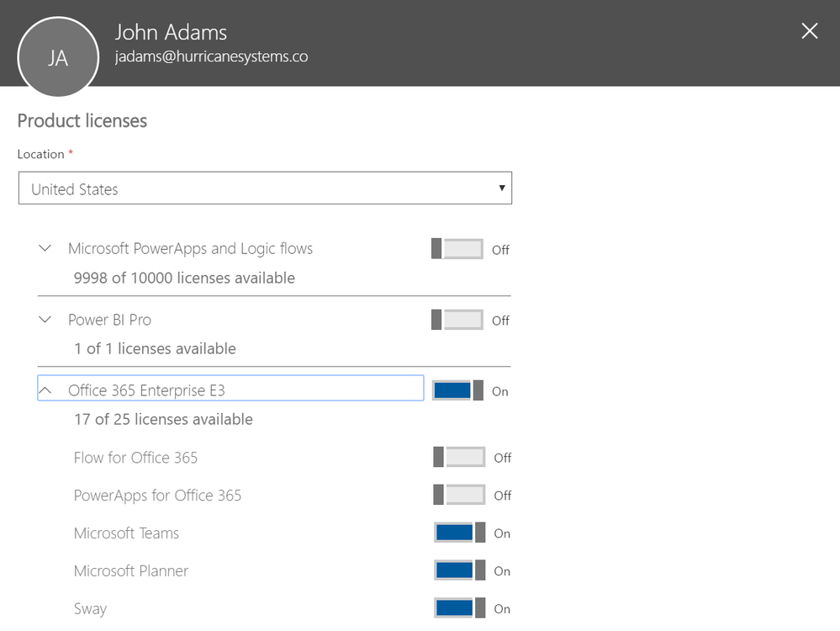Click '9998 of 10000 licenses available' text
Viewport: 840px width, 631px height.
point(184,278)
